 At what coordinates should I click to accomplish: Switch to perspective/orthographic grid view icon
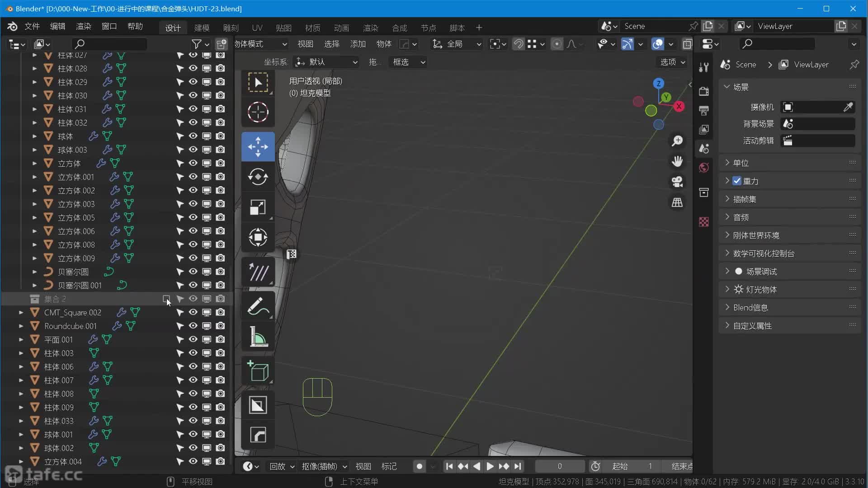coord(677,202)
